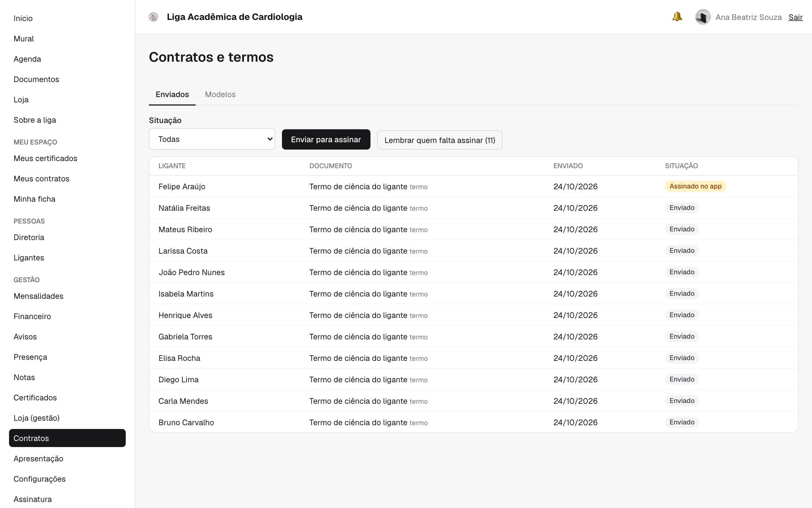
Task: Open Ana Beatriz Souza's avatar
Action: pos(703,17)
